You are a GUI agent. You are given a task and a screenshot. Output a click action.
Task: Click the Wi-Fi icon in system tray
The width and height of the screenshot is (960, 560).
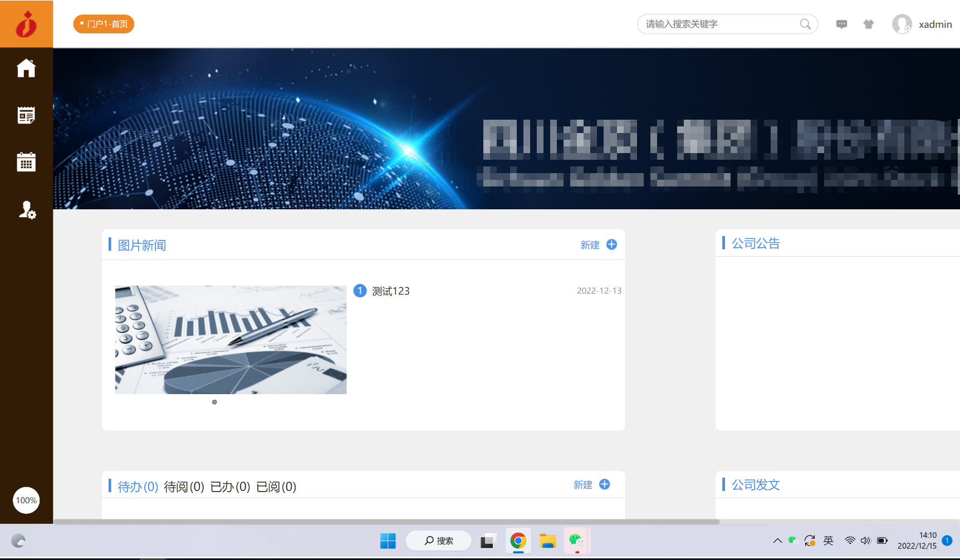click(850, 541)
